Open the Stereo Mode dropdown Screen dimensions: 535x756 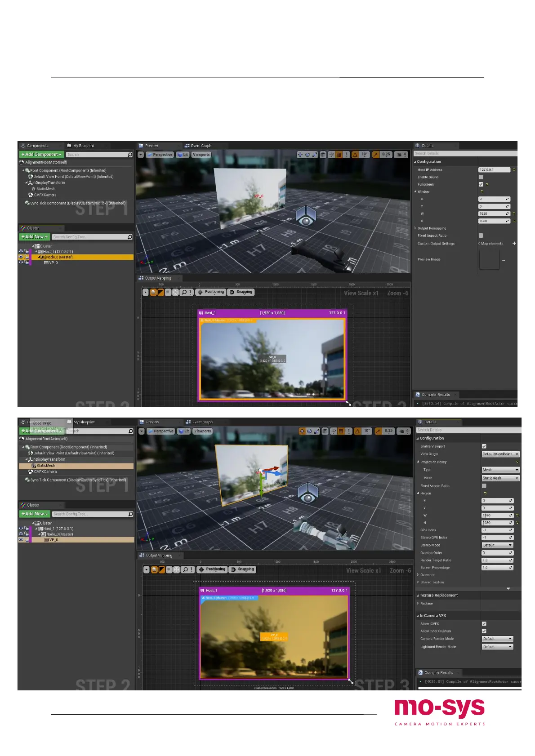click(x=497, y=545)
